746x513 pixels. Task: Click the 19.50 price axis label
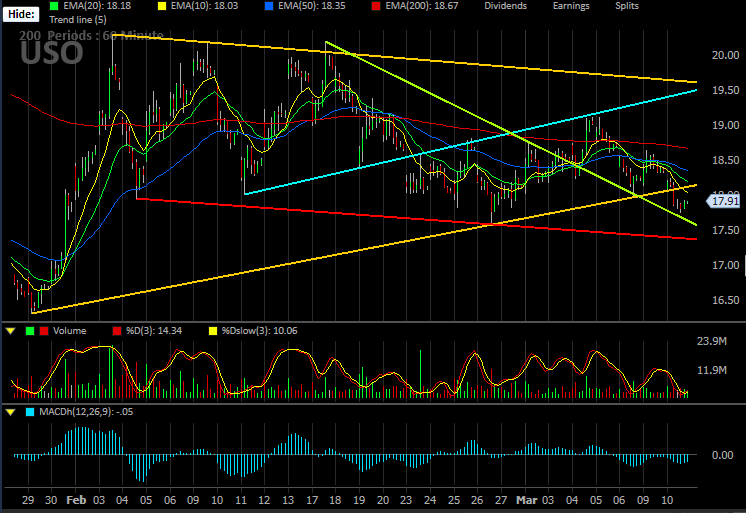coord(726,90)
